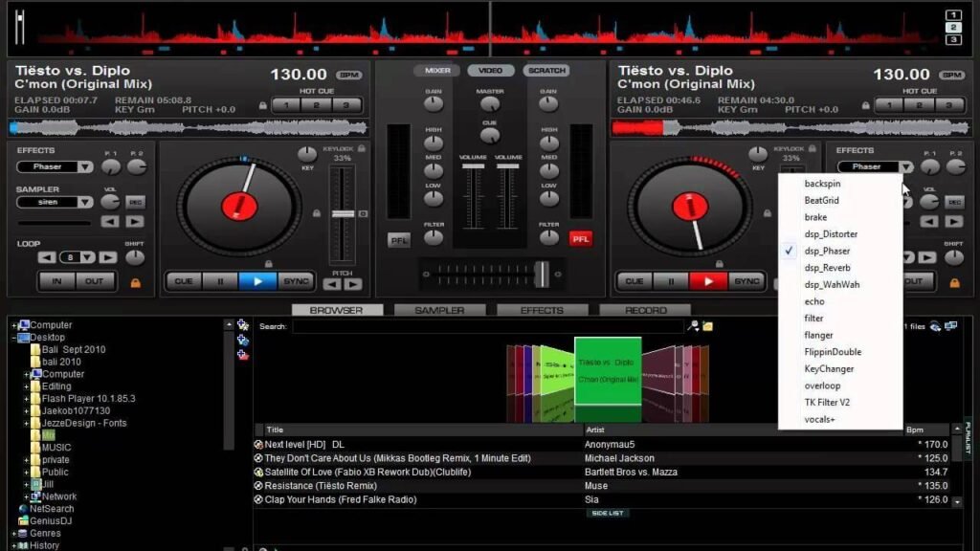Click the right deck jog wheel

pyautogui.click(x=690, y=207)
